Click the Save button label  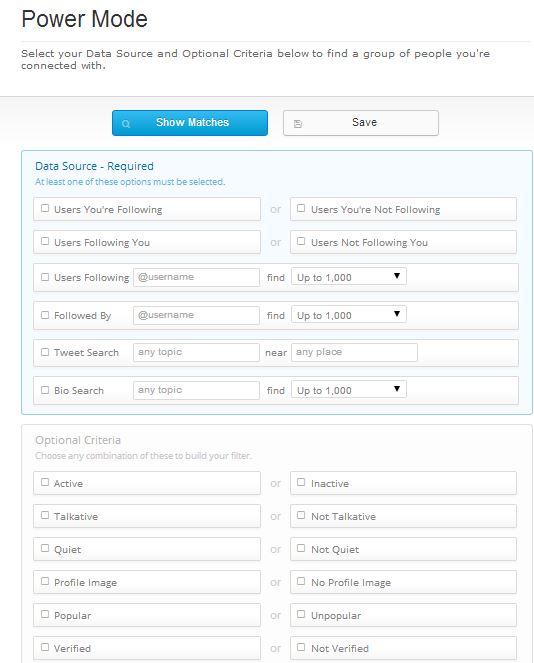pos(364,122)
